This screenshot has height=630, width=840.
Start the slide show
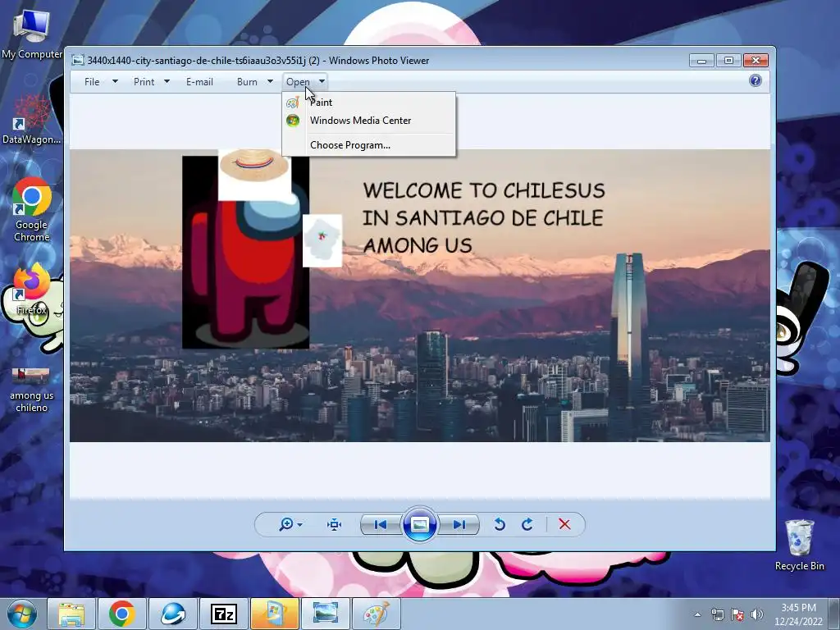pyautogui.click(x=419, y=524)
